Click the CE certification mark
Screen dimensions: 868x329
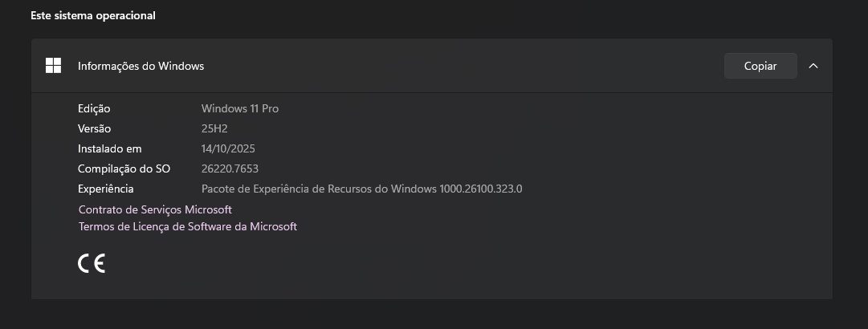(x=92, y=263)
